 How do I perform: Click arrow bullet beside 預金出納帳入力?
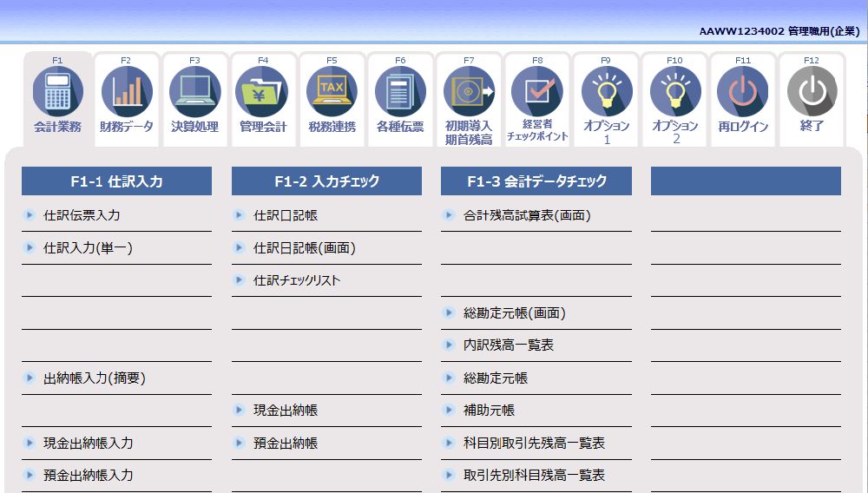tap(30, 474)
